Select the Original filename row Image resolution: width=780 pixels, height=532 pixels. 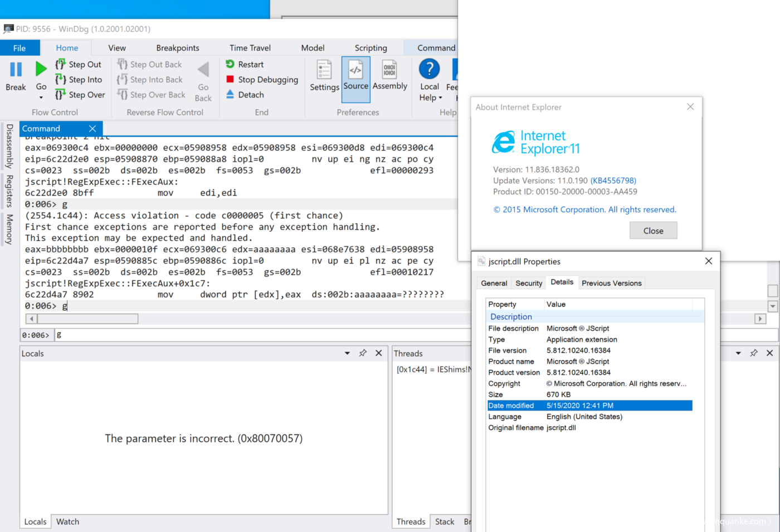(x=589, y=428)
